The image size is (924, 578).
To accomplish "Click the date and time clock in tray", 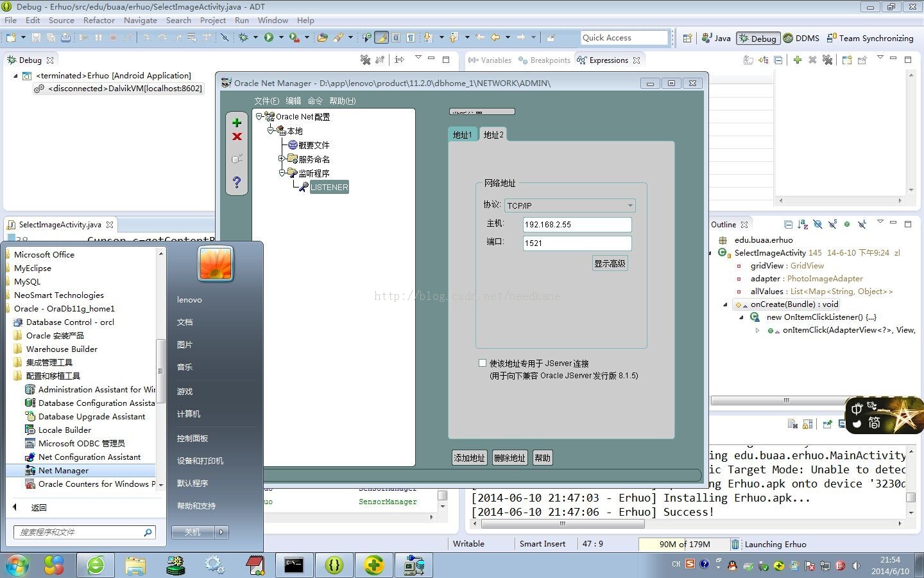I will [890, 565].
